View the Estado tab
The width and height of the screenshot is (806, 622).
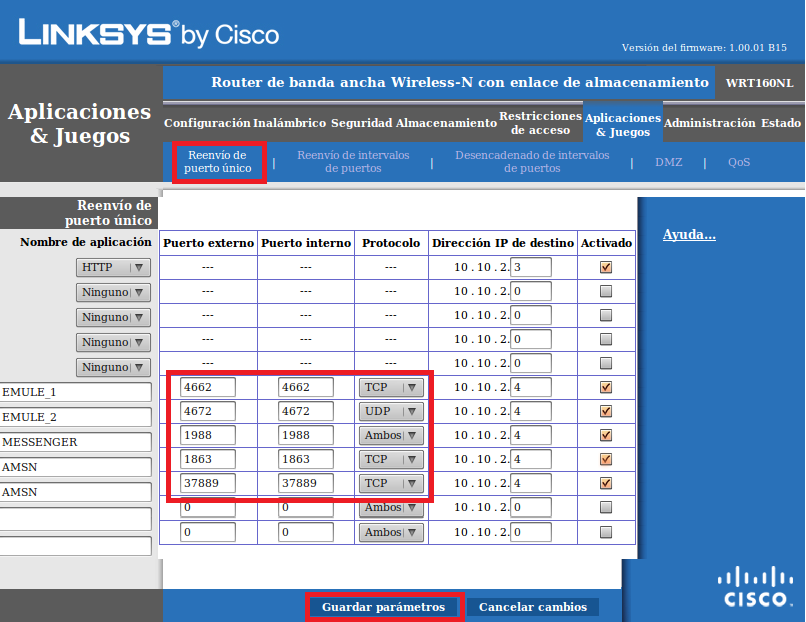[x=781, y=123]
